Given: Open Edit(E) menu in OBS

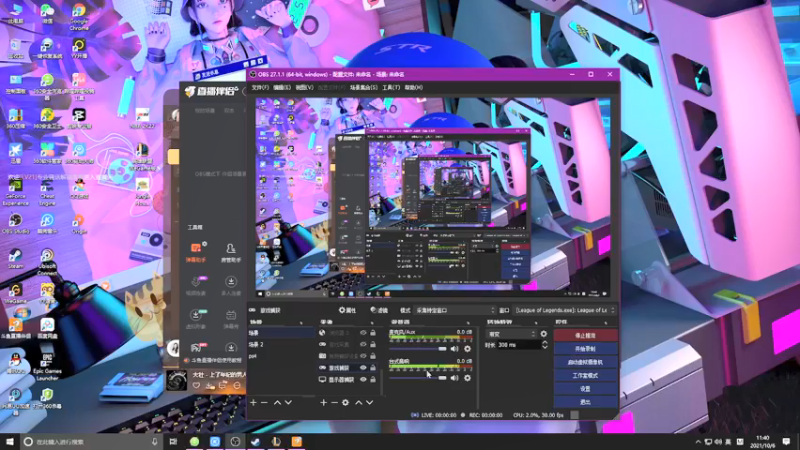Looking at the screenshot, I should [282, 88].
